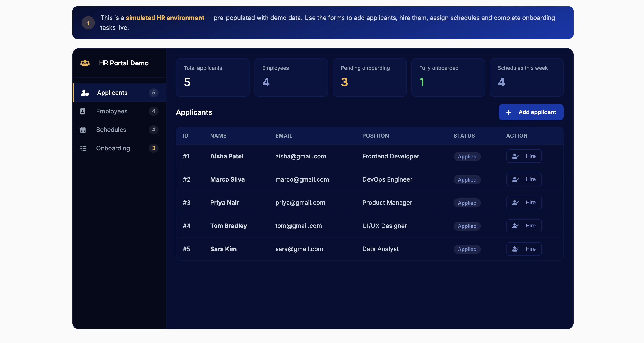Click the Pending onboarding card showing 3
This screenshot has width=644, height=343.
coord(370,77)
